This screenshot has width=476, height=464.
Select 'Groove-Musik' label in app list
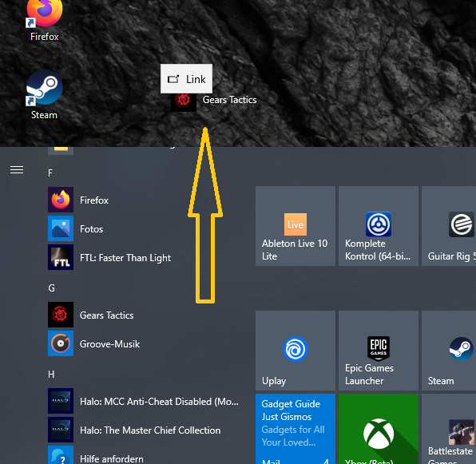109,344
